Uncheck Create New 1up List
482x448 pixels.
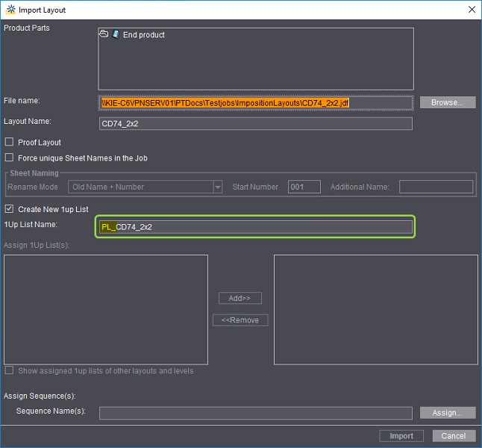click(10, 209)
